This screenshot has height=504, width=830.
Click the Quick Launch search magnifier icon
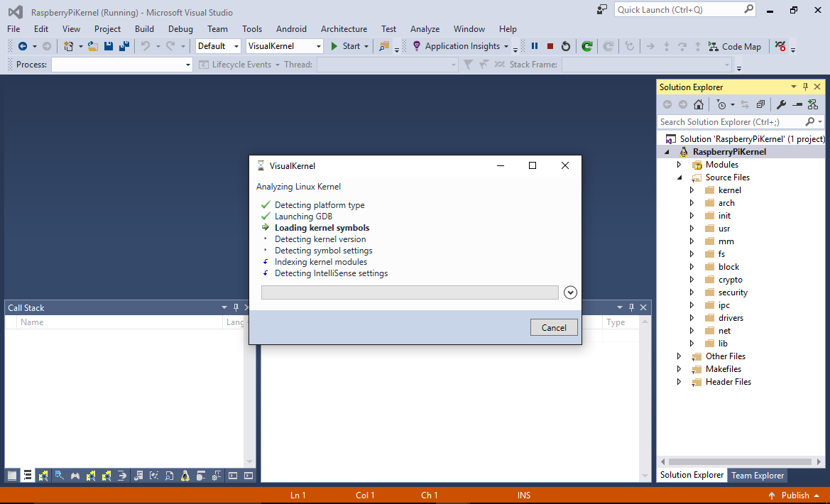pos(748,9)
